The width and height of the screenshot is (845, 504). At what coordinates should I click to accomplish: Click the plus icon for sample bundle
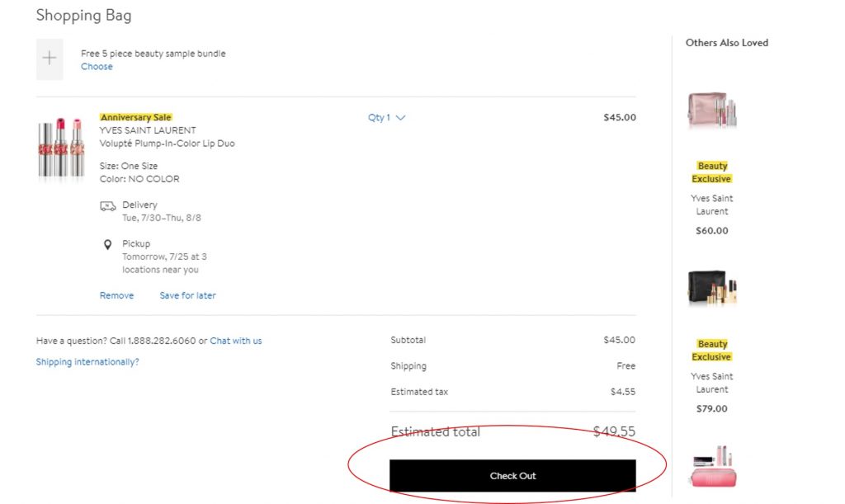50,59
